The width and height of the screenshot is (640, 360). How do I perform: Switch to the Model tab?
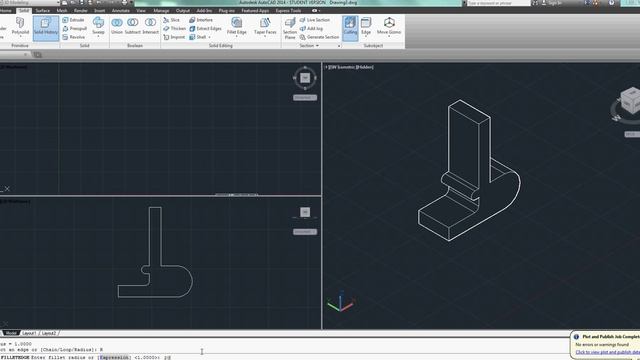point(11,333)
